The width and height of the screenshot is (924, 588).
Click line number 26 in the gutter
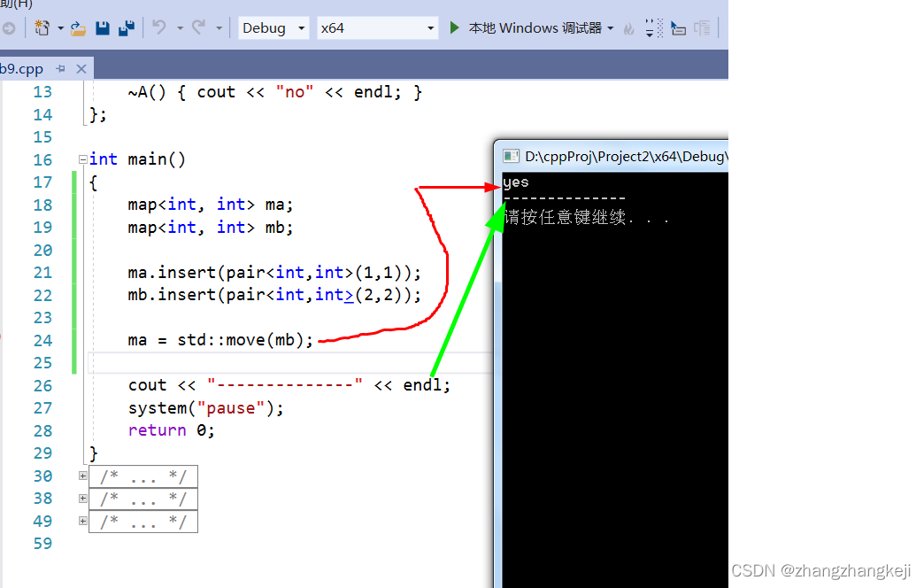[x=42, y=386]
